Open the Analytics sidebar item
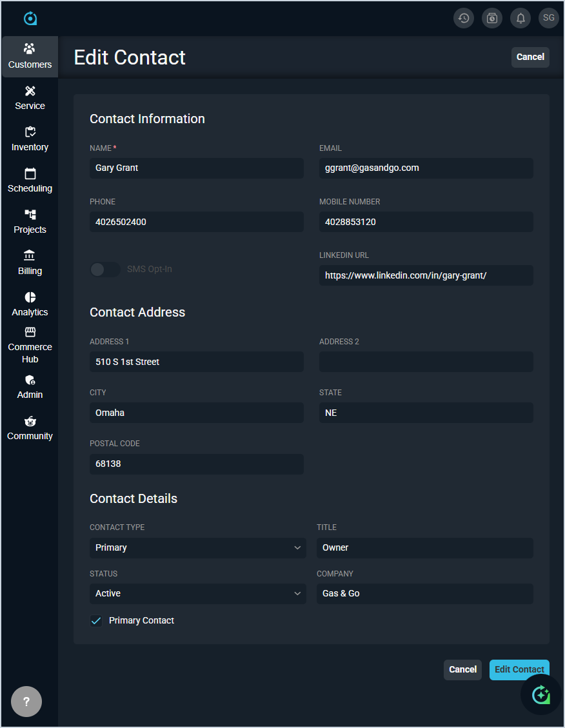 [30, 304]
